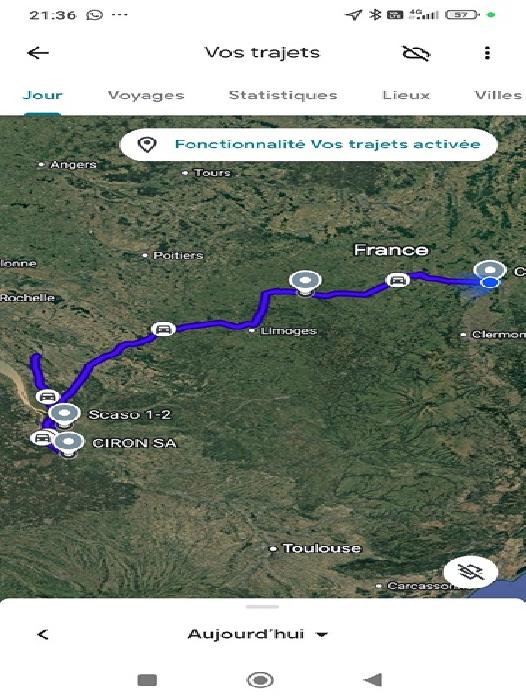Select the car icon below France label
The image size is (526, 700).
tap(397, 280)
